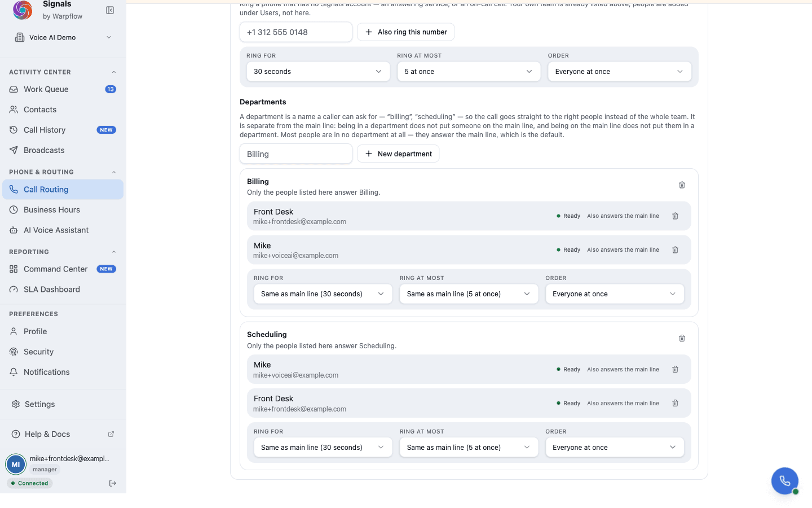Collapse the Activity Center section
This screenshot has width=812, height=508.
114,72
